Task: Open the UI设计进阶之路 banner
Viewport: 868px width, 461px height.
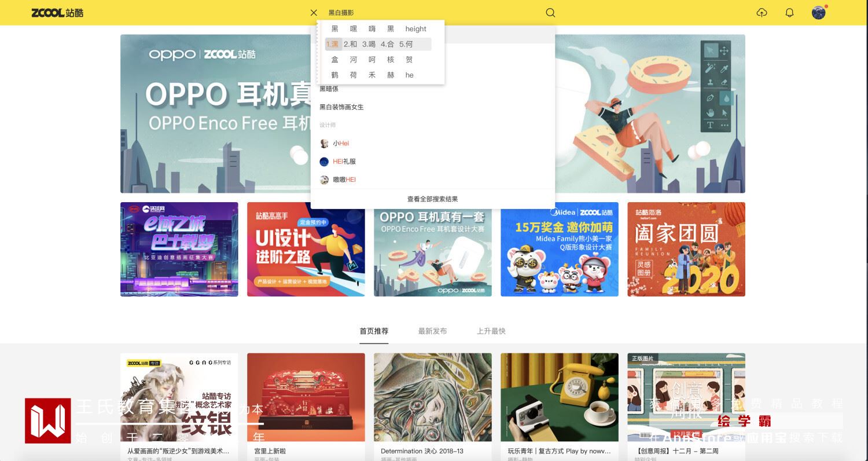Action: click(x=306, y=249)
